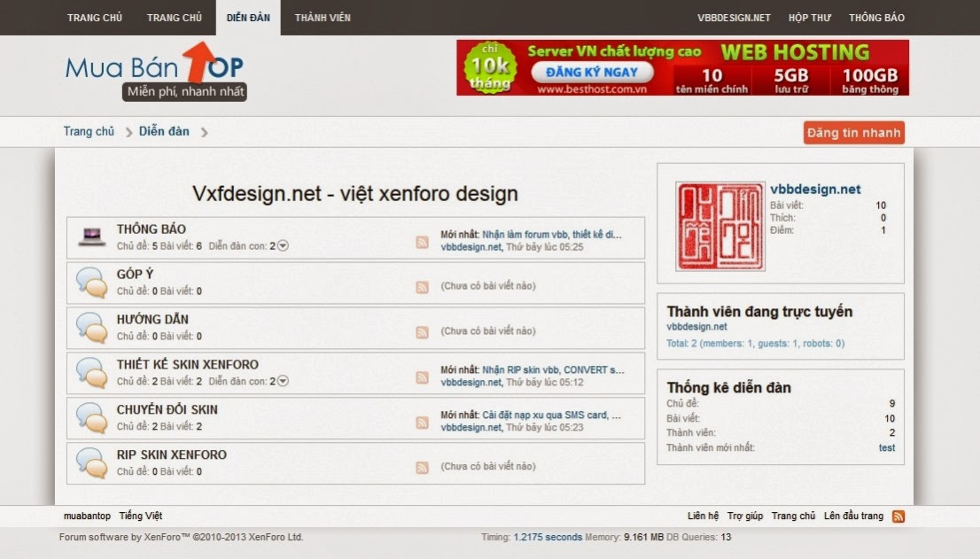Screen dimensions: 980x559
Task: Open latest post 'Nhận làm forum vbb'
Action: click(x=552, y=235)
